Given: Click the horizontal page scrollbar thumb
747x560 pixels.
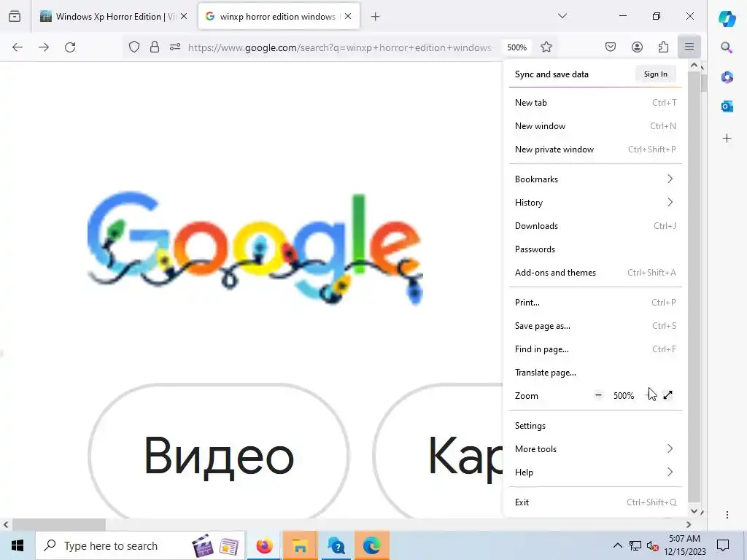Looking at the screenshot, I should (58, 525).
